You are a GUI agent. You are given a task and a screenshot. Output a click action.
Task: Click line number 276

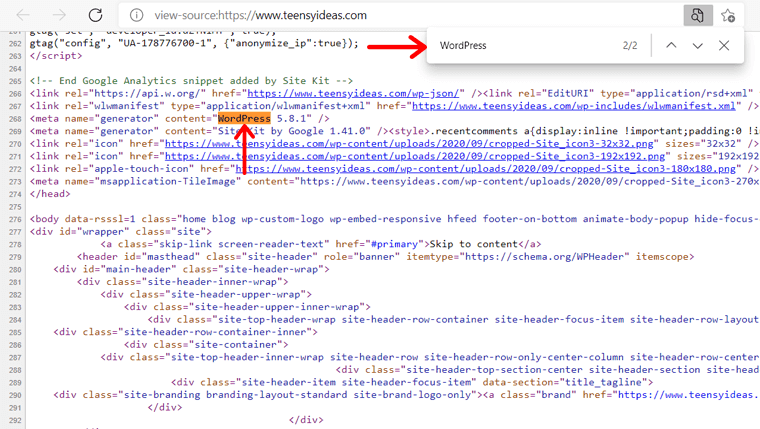pos(15,220)
